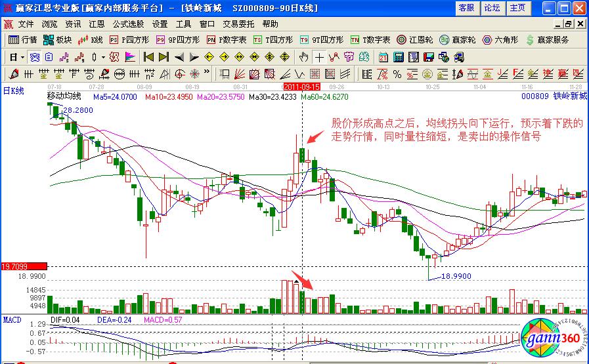Launch the 六角形 hexagon chart tool
Image resolution: width=589 pixels, height=364 pixels.
[x=500, y=39]
